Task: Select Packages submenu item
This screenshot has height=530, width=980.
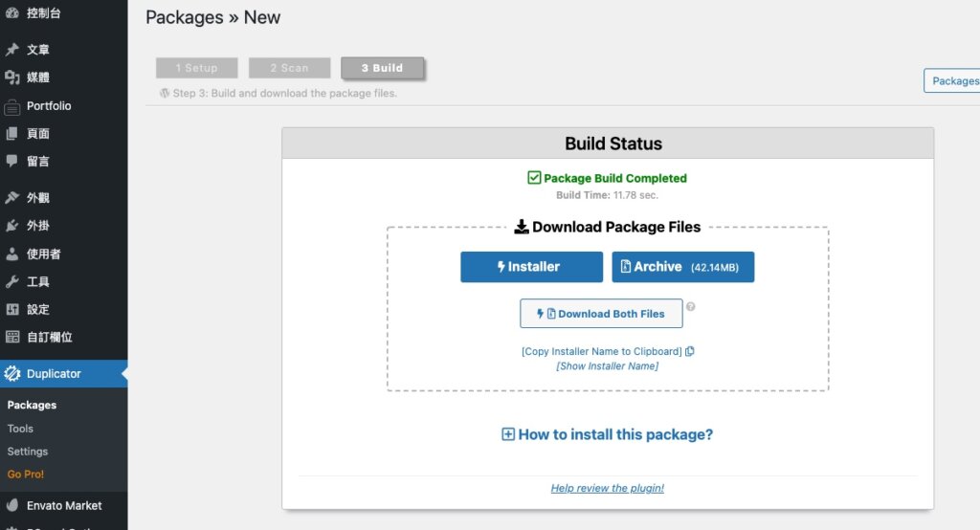Action: click(x=32, y=405)
